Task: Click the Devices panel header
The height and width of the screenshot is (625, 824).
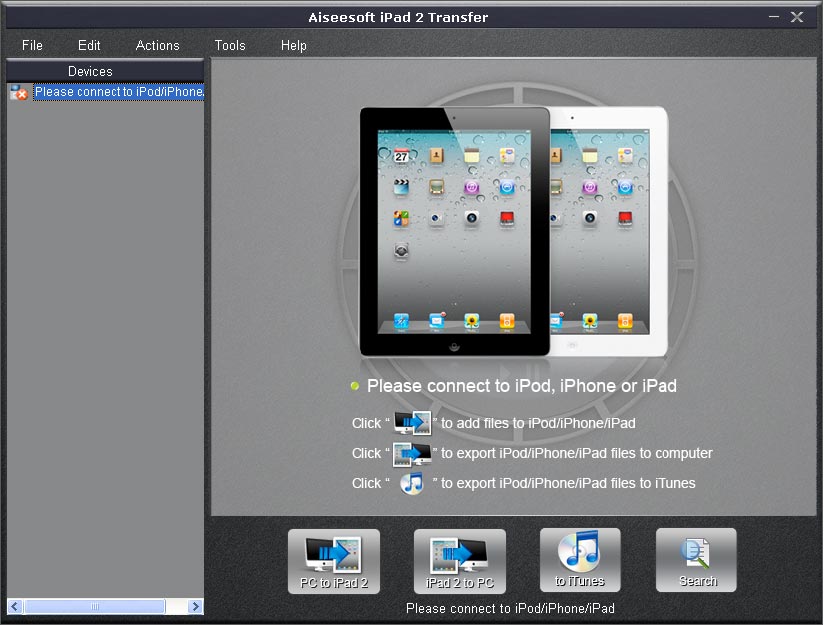Action: tap(105, 71)
